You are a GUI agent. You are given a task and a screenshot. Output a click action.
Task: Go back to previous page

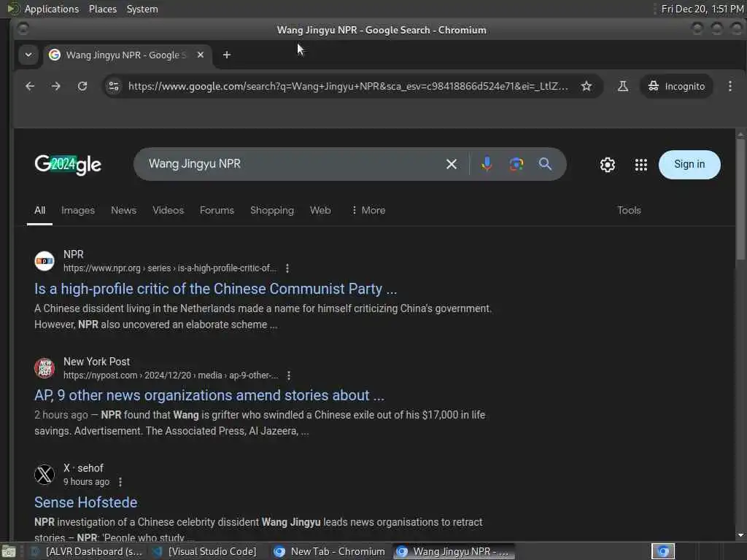[x=30, y=86]
